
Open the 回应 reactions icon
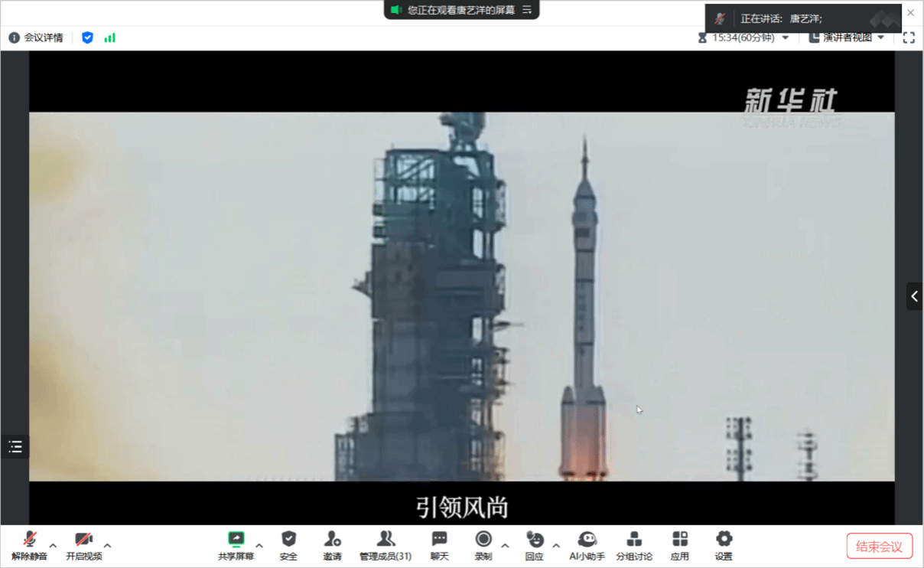coord(535,546)
